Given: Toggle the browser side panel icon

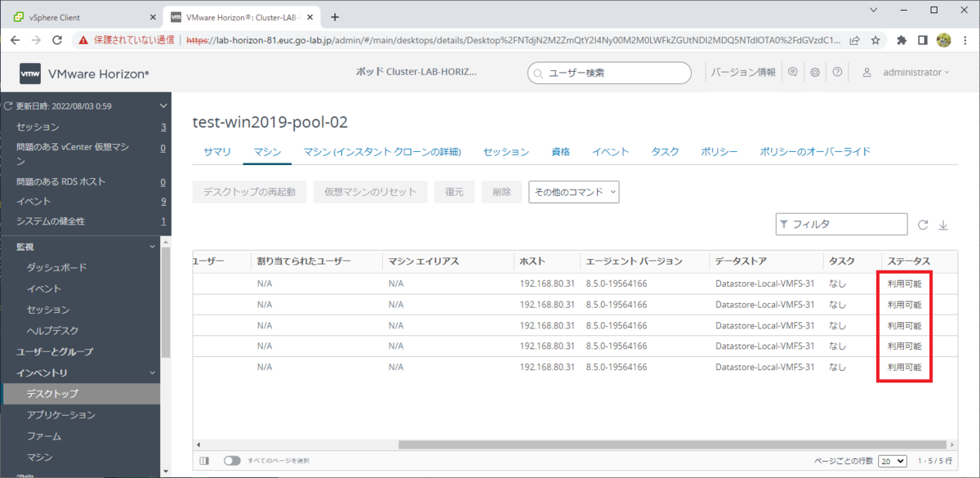Looking at the screenshot, I should pos(922,39).
